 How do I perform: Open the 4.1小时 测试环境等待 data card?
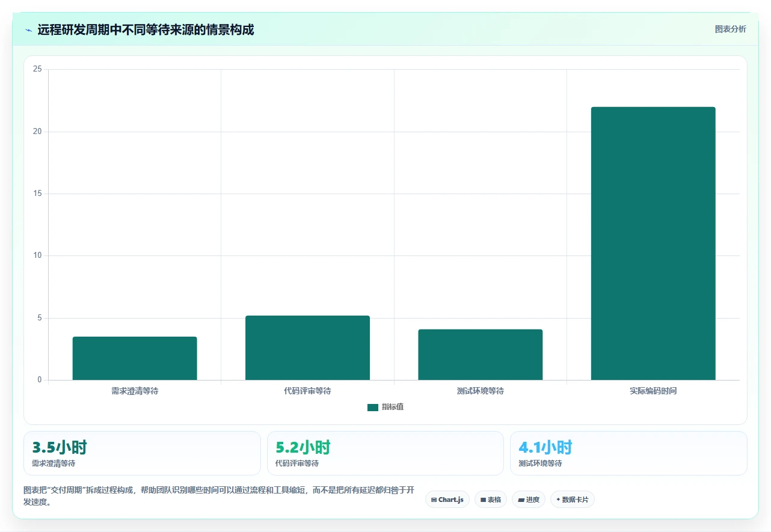click(628, 453)
